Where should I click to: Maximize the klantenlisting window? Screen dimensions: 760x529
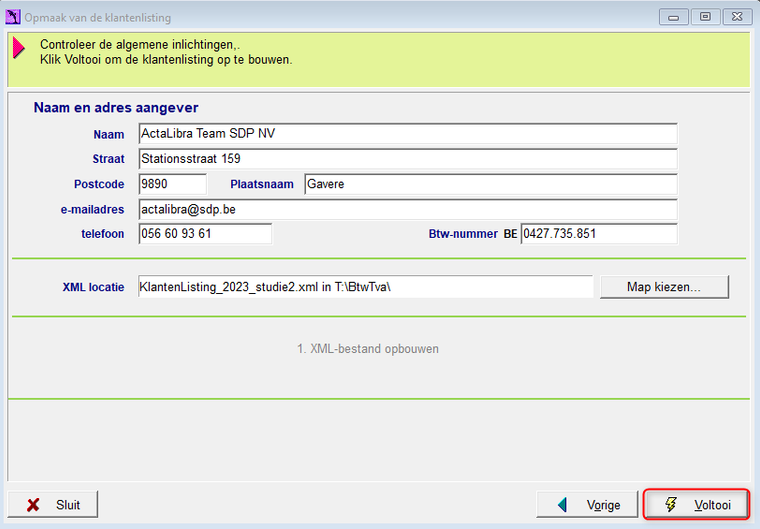(705, 17)
